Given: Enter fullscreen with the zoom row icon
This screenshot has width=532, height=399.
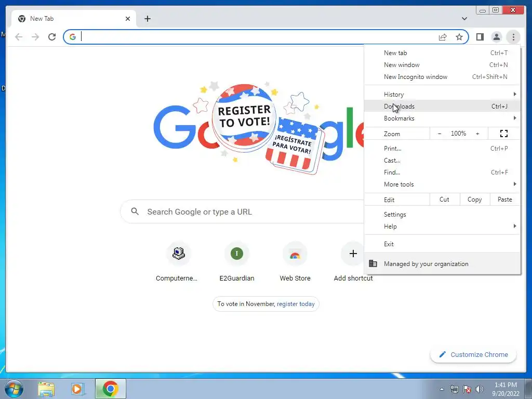Looking at the screenshot, I should point(504,134).
